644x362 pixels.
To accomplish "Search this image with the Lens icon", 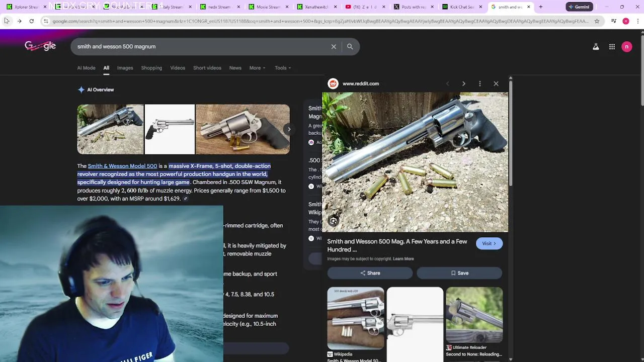I will [x=333, y=221].
